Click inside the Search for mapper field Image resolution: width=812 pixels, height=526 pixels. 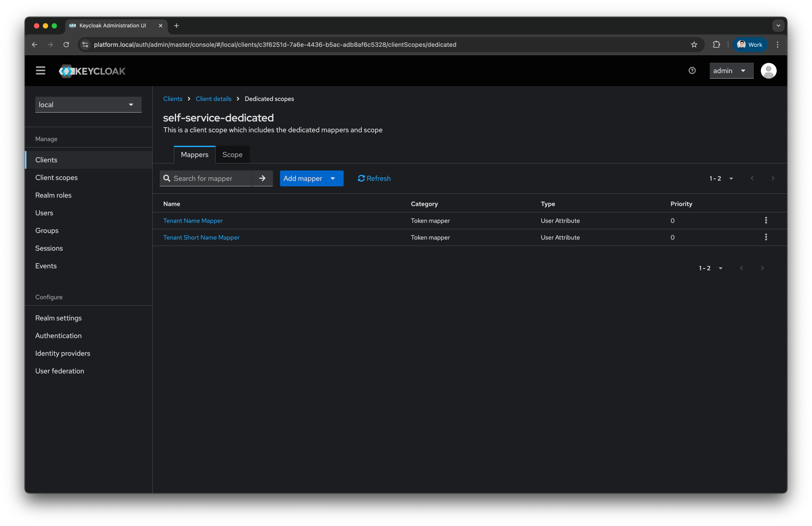click(207, 178)
